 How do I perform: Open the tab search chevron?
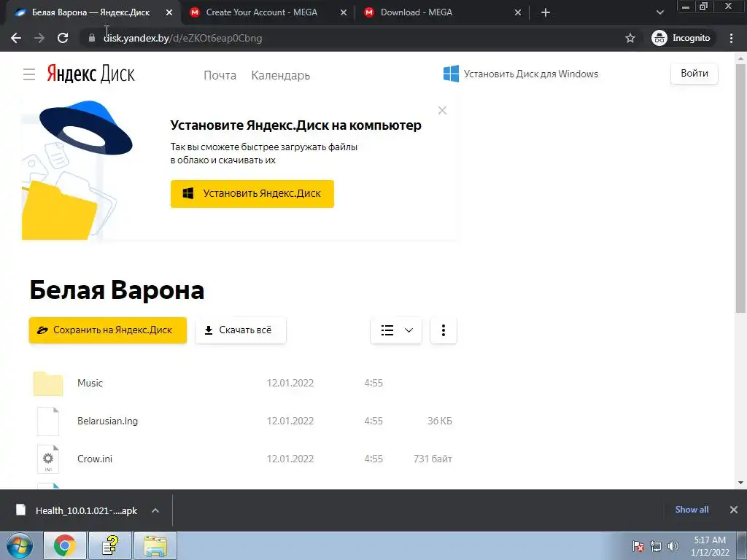659,12
